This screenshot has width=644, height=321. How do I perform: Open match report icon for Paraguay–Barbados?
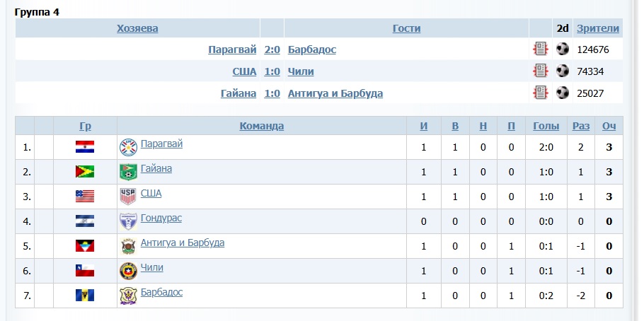pos(541,49)
